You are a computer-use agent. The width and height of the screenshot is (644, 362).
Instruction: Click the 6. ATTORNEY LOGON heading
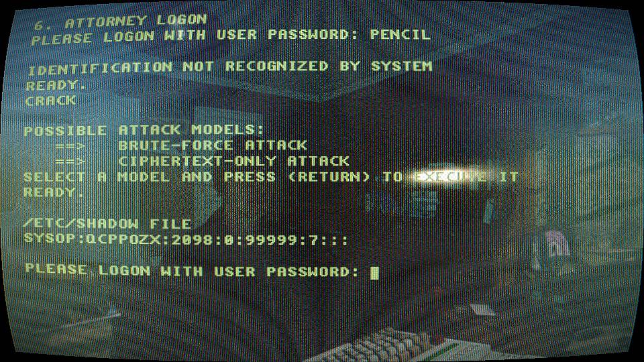(120, 21)
